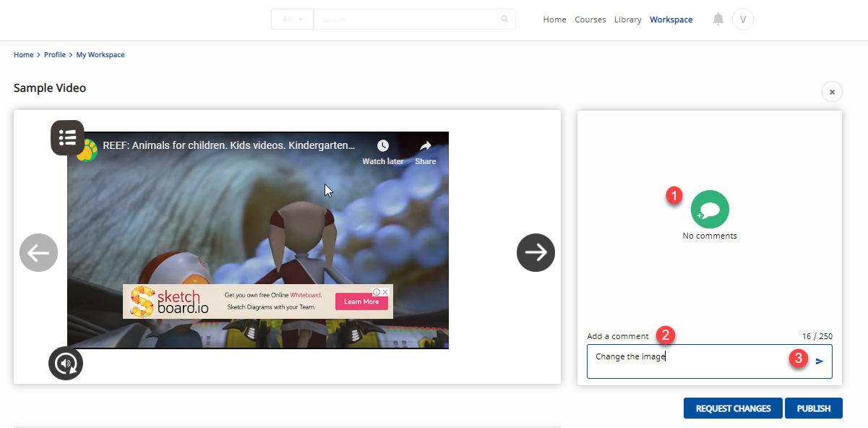The image size is (868, 428).
Task: Send the comment with the arrow icon
Action: click(820, 361)
